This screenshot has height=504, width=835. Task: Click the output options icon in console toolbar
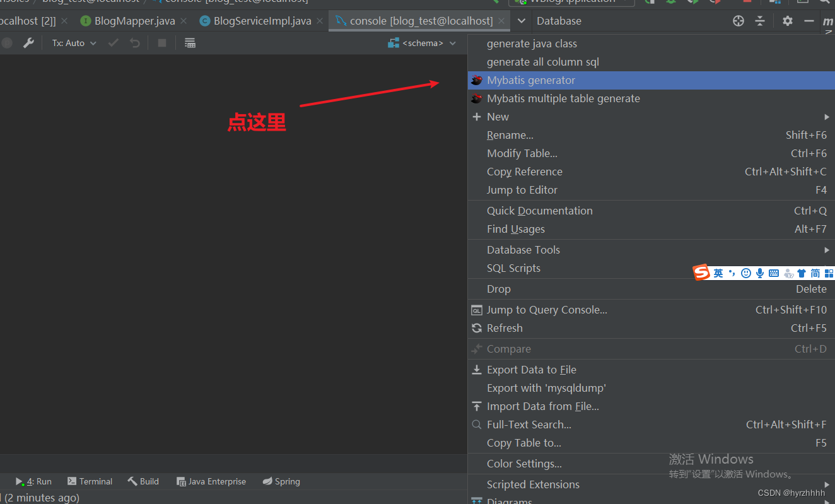point(190,43)
